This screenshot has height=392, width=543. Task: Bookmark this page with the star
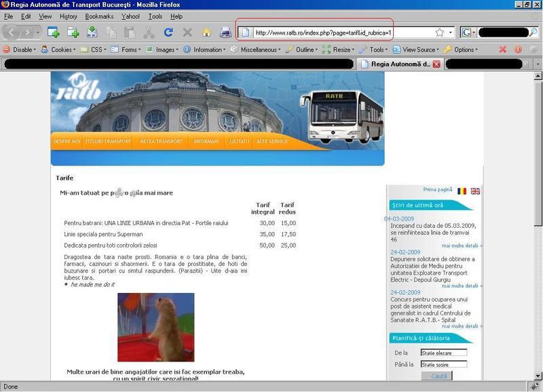click(439, 33)
